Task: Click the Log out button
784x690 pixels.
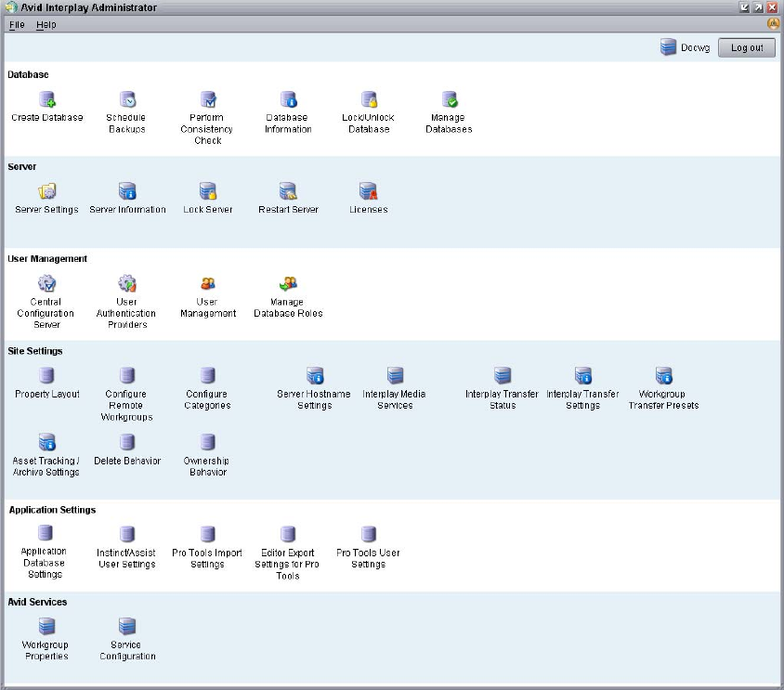Action: tap(747, 47)
